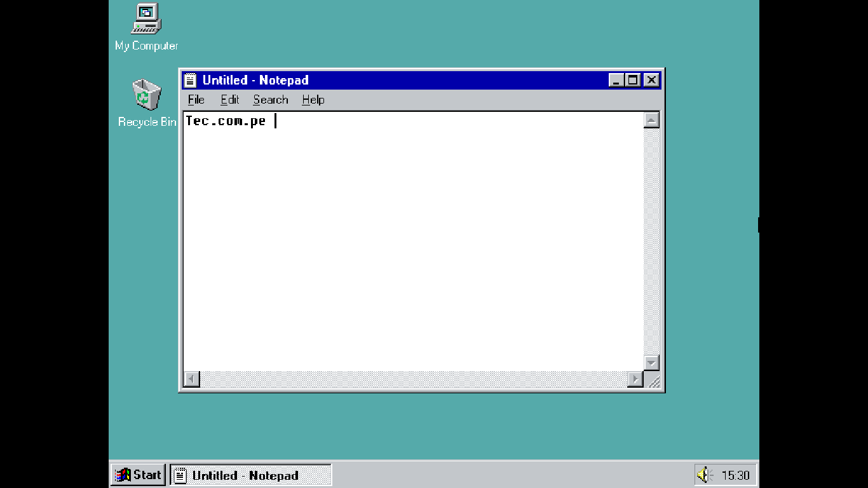Click the horizontal scrollbar left arrow
This screenshot has width=868, height=488.
tap(191, 379)
